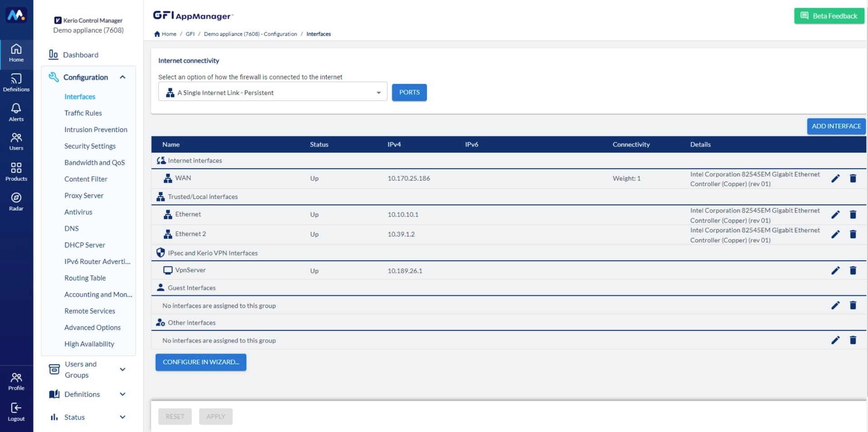868x432 pixels.
Task: Select the Definitions icon in the sidebar
Action: click(16, 82)
